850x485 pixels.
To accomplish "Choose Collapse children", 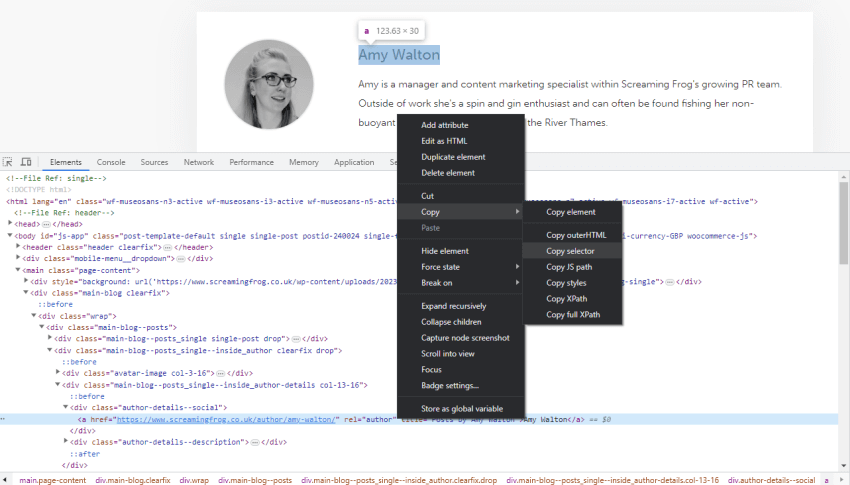I will (461, 322).
